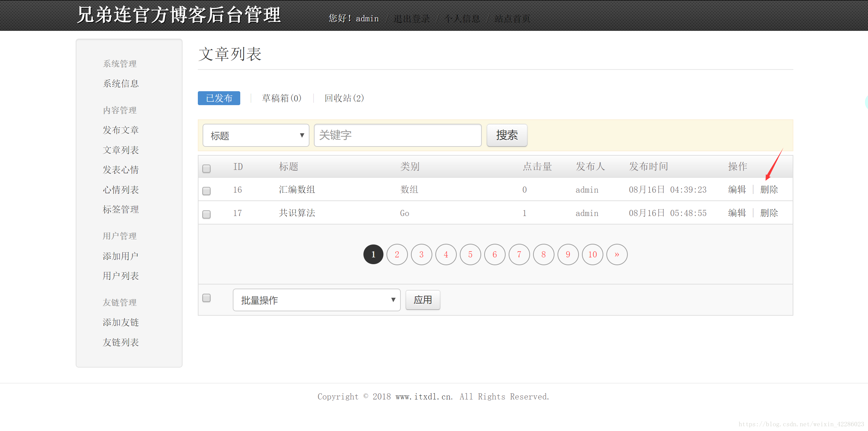Click the » next pages button
868x431 pixels.
pos(617,254)
